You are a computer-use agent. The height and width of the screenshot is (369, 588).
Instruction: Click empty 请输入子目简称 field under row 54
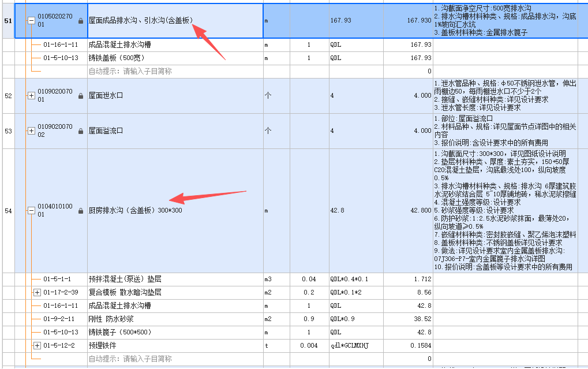175,359
